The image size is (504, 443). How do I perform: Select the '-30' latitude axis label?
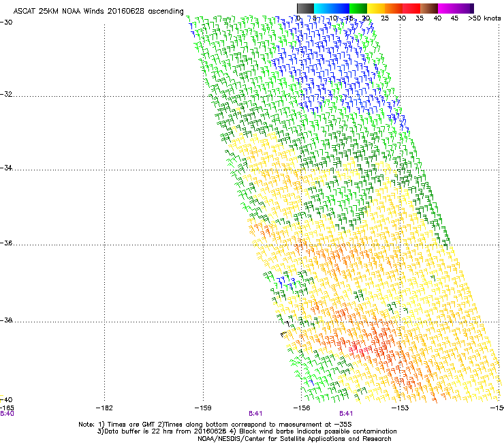tap(6, 22)
